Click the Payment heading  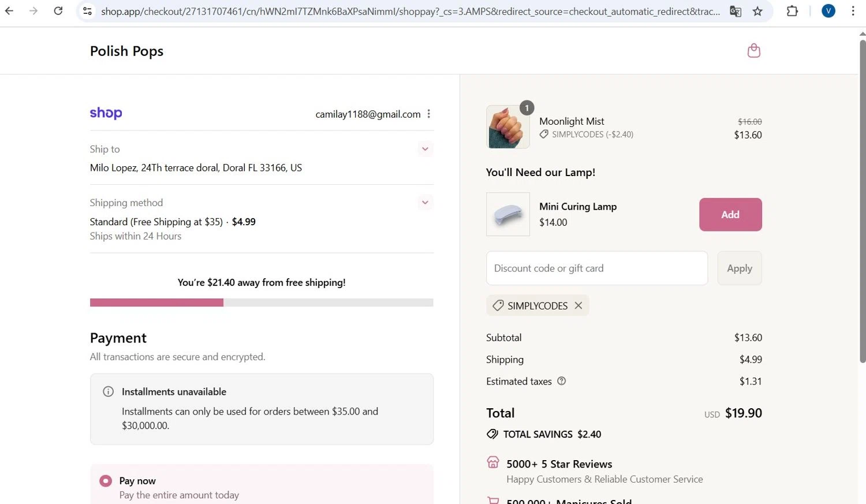click(x=118, y=338)
